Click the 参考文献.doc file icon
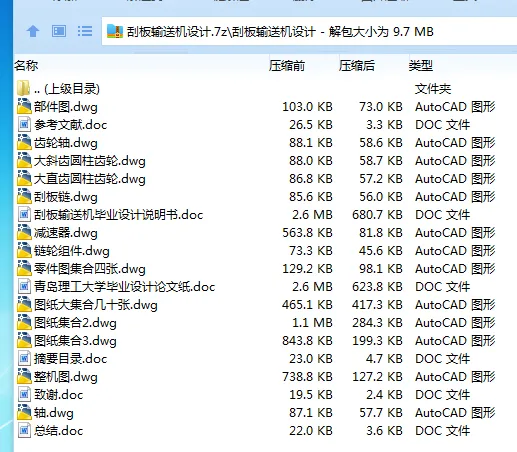The width and height of the screenshot is (517, 452). (24, 125)
